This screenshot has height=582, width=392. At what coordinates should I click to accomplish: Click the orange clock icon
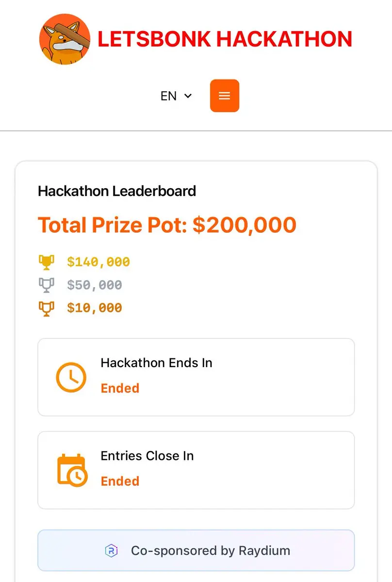click(x=71, y=377)
